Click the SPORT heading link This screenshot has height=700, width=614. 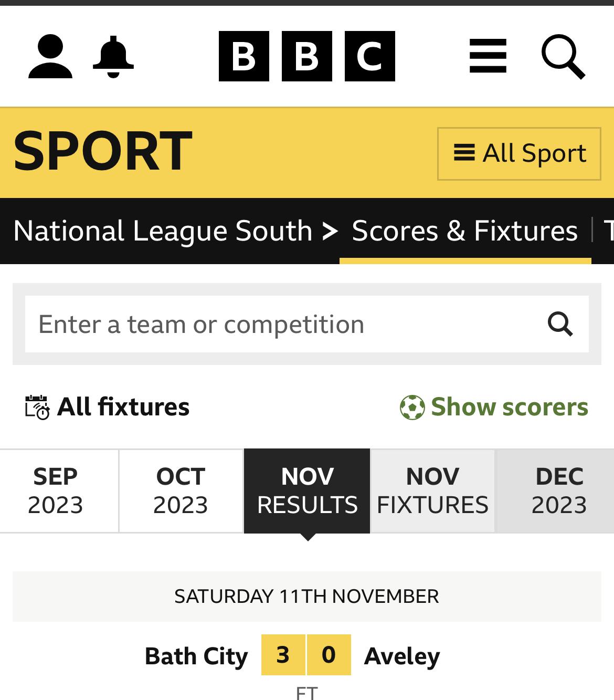click(x=102, y=152)
